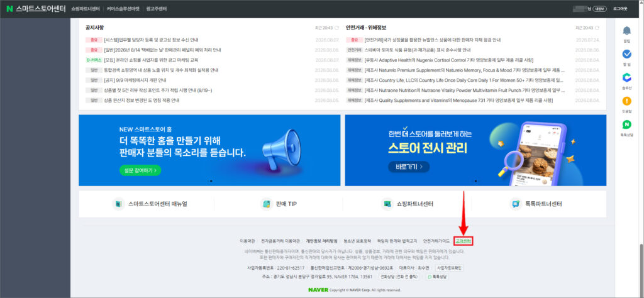644x298 pixels.
Task: Go to 광고주센터 in top bar
Action: (x=157, y=9)
